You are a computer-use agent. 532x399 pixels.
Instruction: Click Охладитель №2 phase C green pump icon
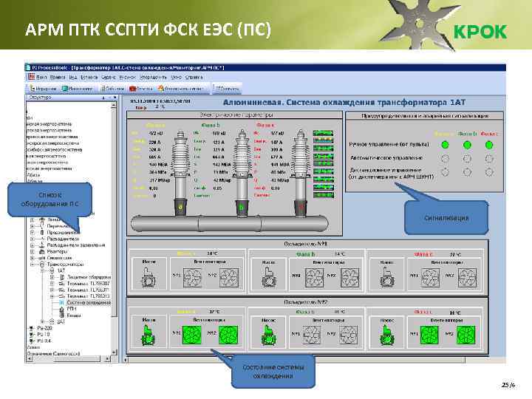386,335
